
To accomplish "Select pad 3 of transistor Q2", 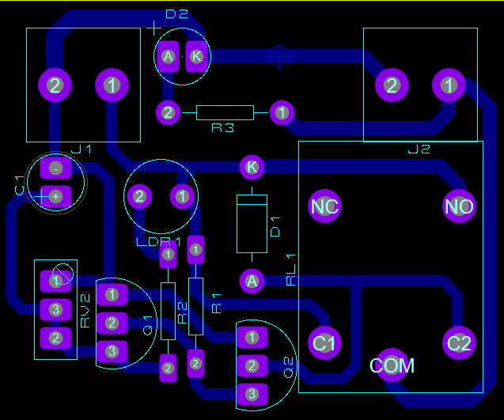I will coord(252,394).
